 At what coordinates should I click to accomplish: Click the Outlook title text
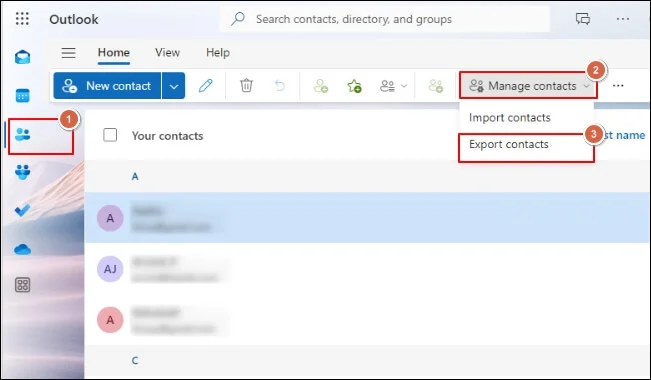coord(73,20)
